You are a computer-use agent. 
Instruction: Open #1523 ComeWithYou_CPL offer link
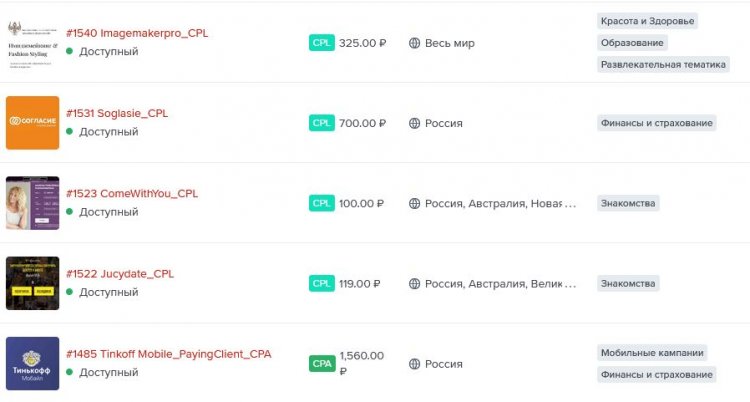pyautogui.click(x=132, y=193)
